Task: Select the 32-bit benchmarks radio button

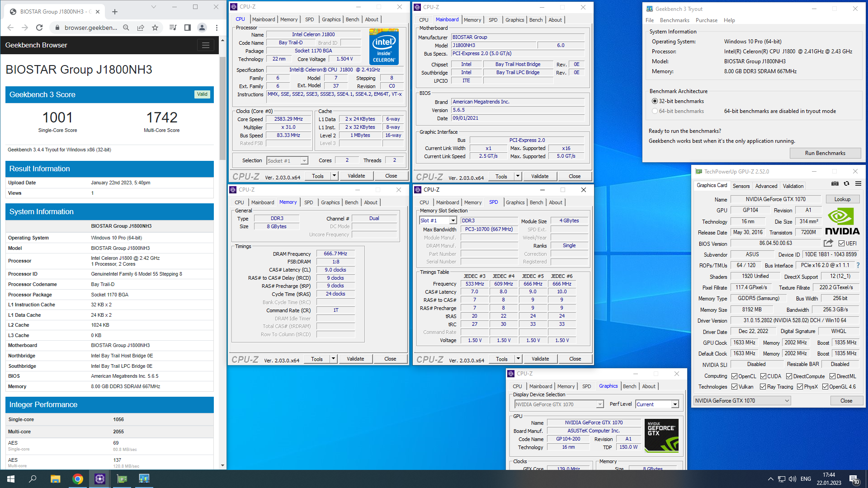Action: (x=655, y=101)
